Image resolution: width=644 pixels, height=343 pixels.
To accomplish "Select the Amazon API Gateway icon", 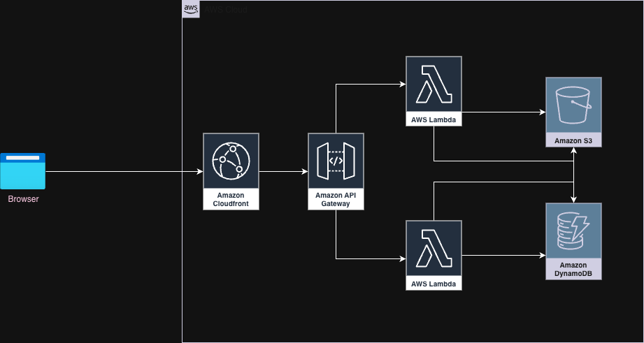I will 336,161.
